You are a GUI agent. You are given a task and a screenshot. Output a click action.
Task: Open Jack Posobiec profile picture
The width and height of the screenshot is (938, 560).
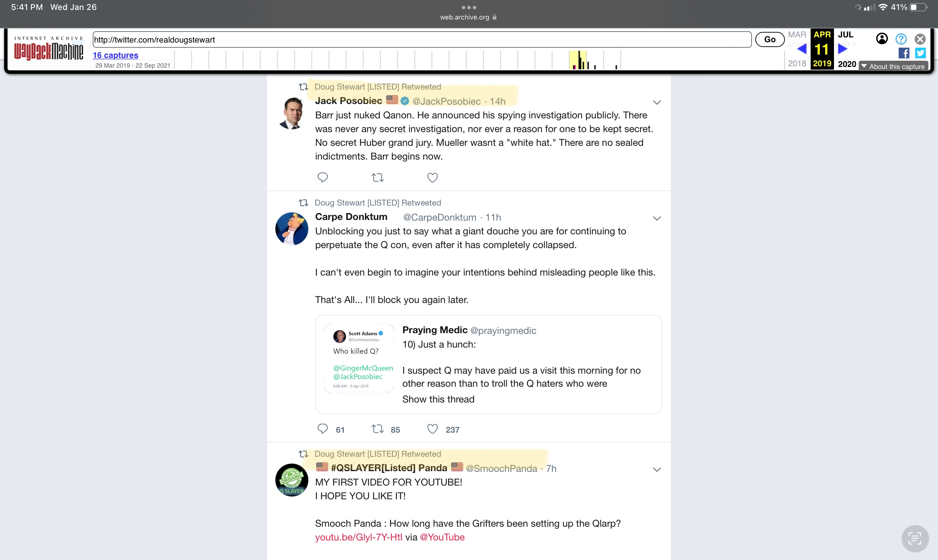pyautogui.click(x=291, y=113)
